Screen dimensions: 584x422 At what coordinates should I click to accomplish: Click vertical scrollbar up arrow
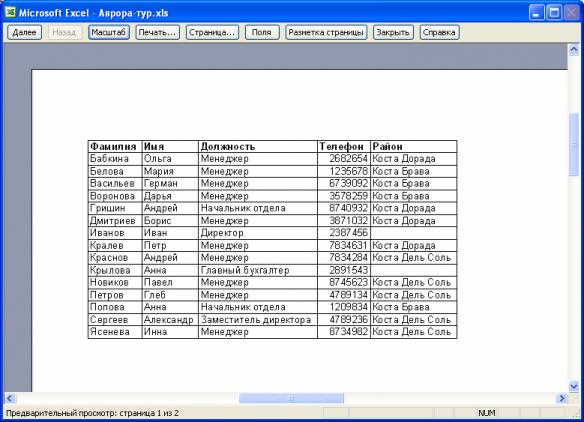coord(574,50)
